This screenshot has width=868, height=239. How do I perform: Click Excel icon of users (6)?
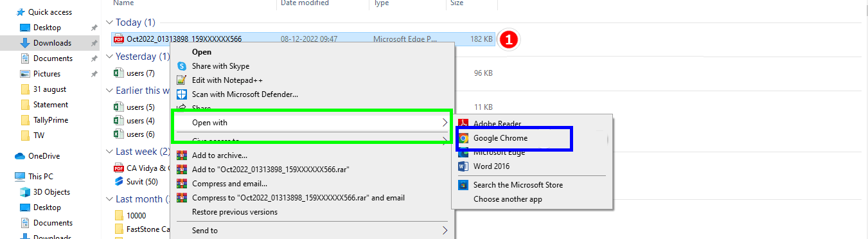118,134
